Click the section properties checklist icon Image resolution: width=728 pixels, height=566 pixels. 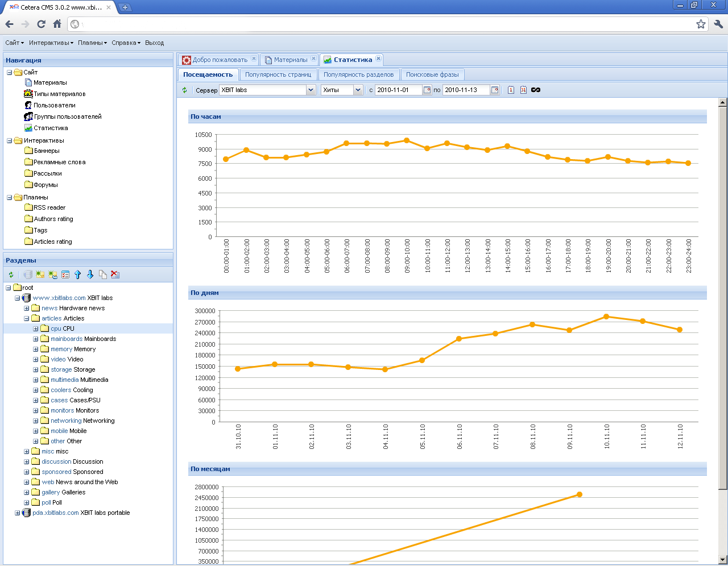tap(65, 275)
